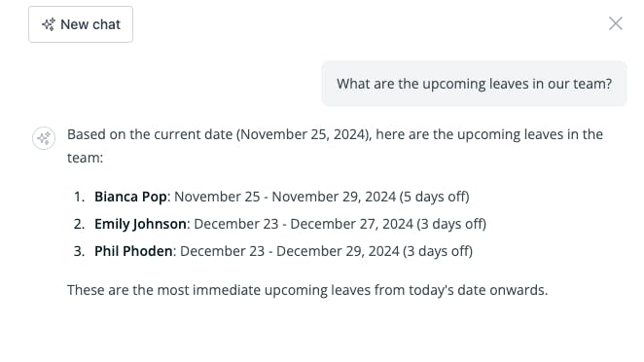Click list number 1 marker
The image size is (644, 362).
[x=79, y=197]
